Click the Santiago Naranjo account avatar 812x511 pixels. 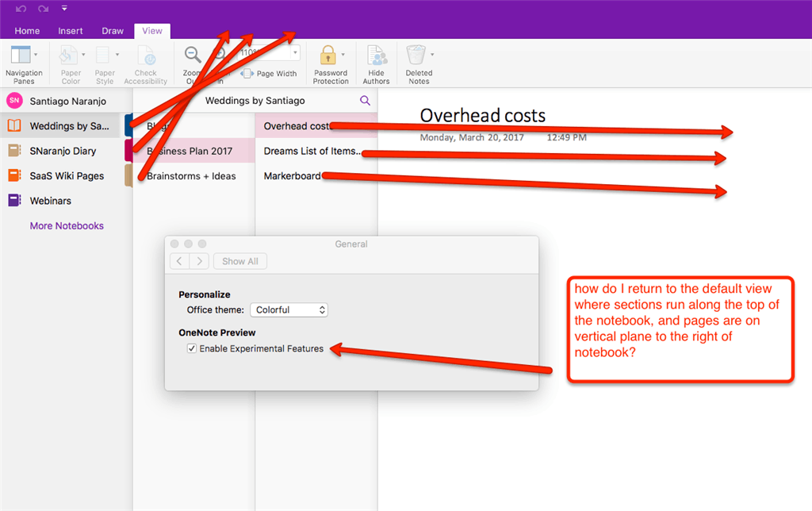coord(14,101)
